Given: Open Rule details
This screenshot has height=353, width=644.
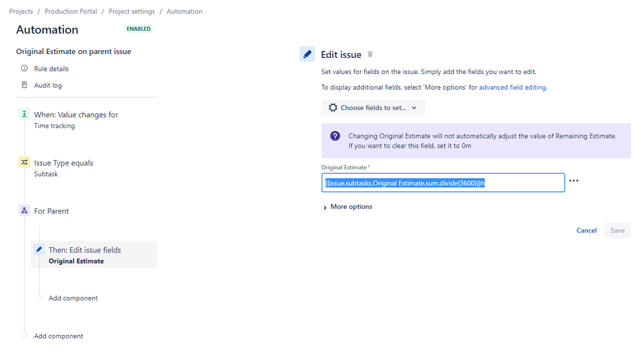Looking at the screenshot, I should (52, 68).
